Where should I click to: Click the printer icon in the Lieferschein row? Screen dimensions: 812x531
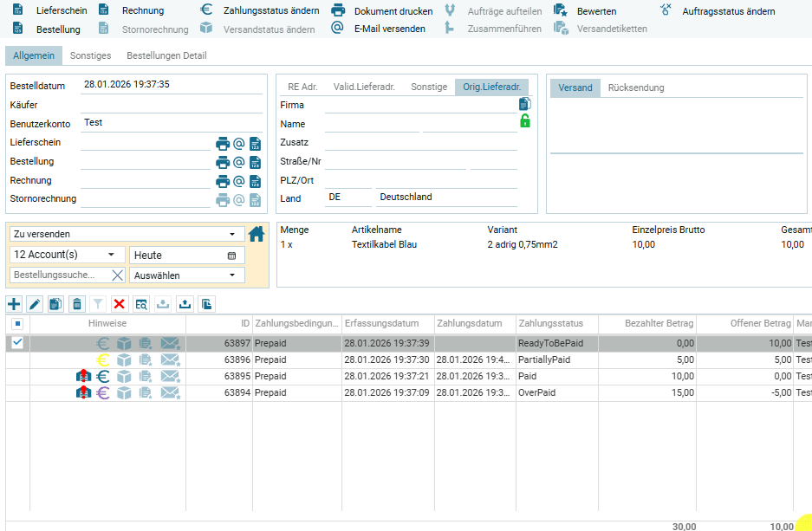223,143
